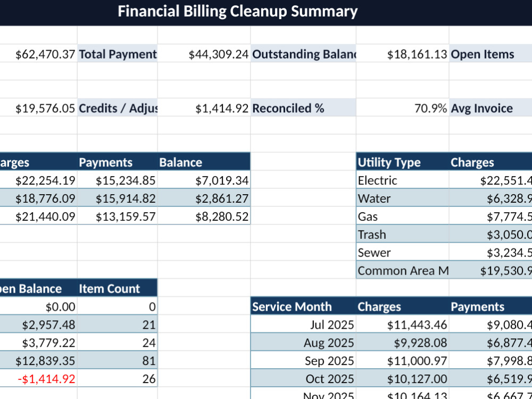Click the $10,127.00 Oct 2025 charges cell
The width and height of the screenshot is (532, 399).
click(x=403, y=379)
